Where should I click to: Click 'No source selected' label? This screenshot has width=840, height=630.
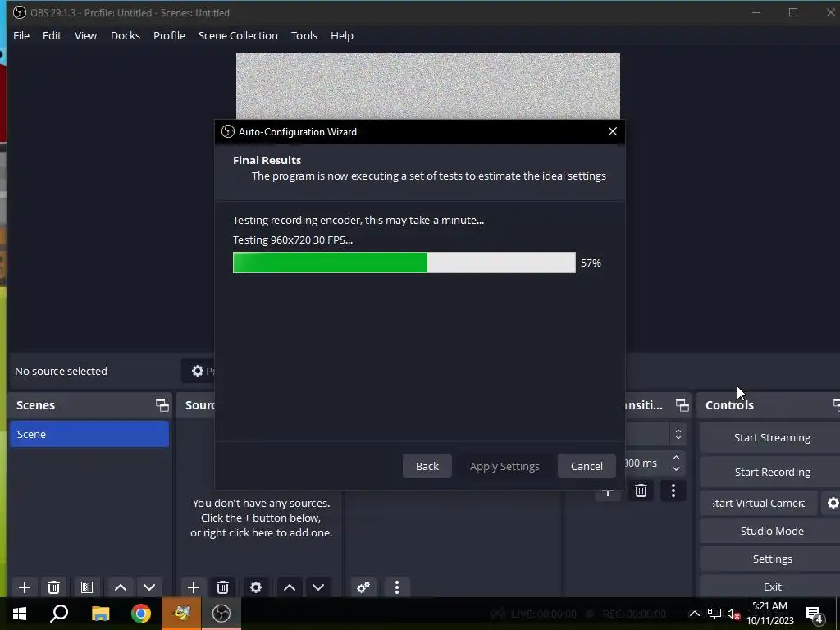[61, 371]
